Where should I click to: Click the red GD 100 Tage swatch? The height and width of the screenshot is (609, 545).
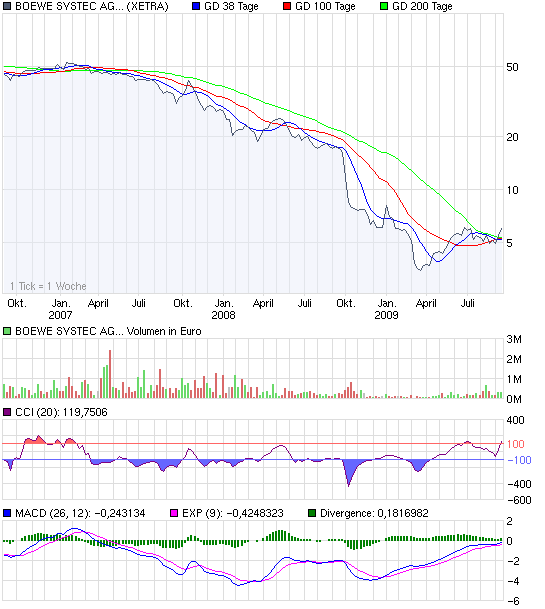coord(287,6)
